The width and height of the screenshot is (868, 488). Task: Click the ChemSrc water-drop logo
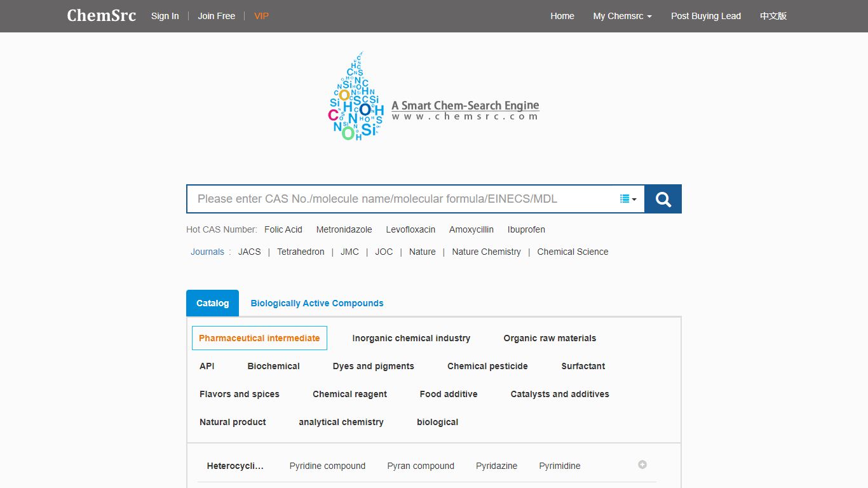pyautogui.click(x=356, y=96)
